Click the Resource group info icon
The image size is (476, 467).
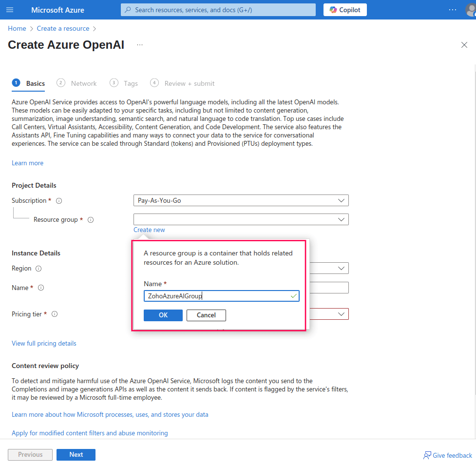(x=90, y=220)
